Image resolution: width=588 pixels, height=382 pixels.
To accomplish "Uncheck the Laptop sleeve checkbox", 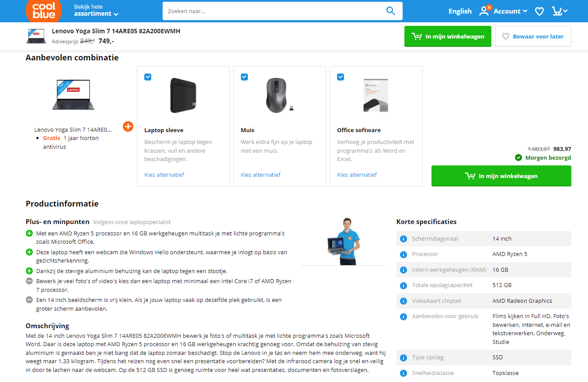I will (148, 77).
